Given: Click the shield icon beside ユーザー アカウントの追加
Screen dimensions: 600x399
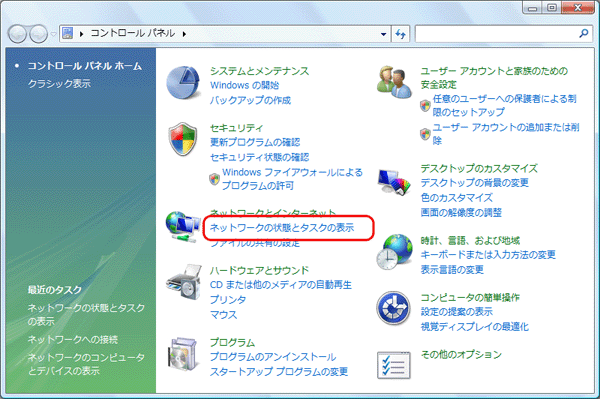Looking at the screenshot, I should 425,134.
